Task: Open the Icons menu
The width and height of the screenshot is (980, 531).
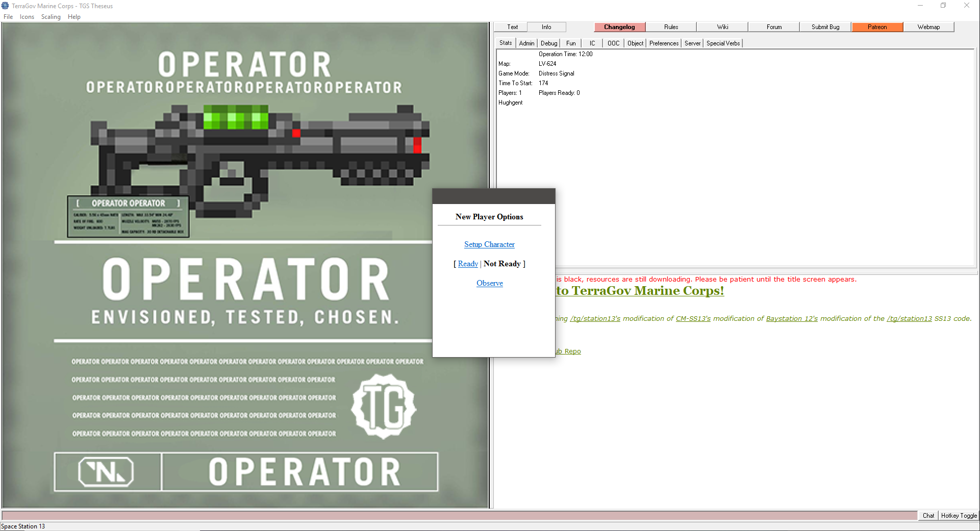Action: (27, 17)
